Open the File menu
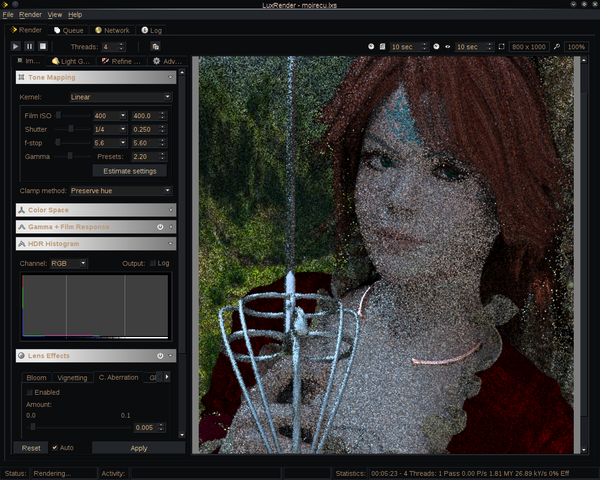The width and height of the screenshot is (600, 480). [x=8, y=15]
